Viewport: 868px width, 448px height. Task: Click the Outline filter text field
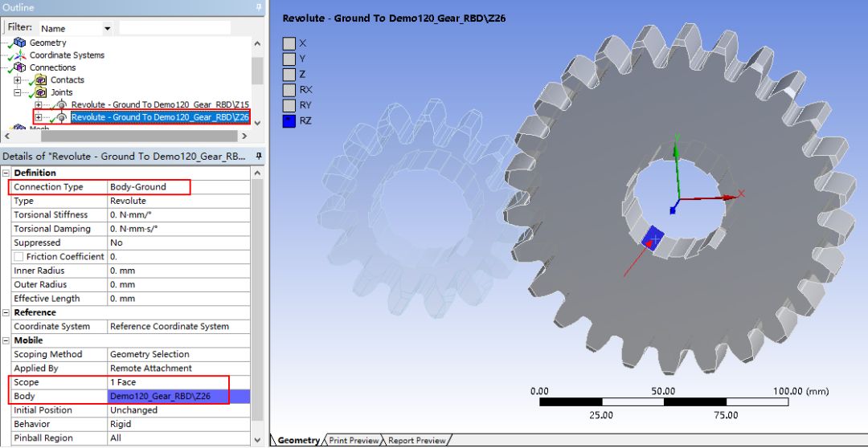pyautogui.click(x=175, y=27)
